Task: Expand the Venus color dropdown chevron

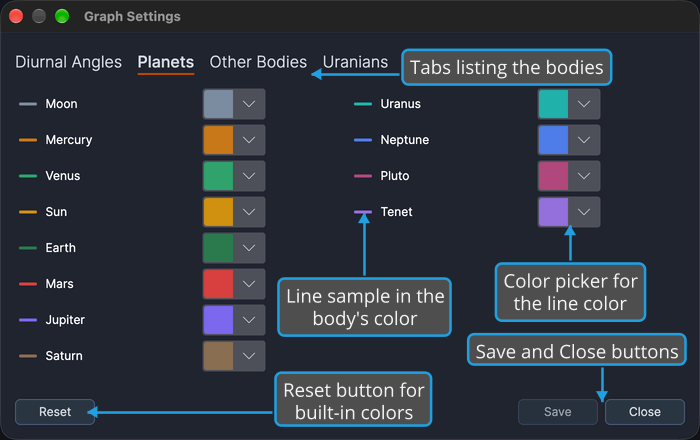Action: click(x=249, y=176)
